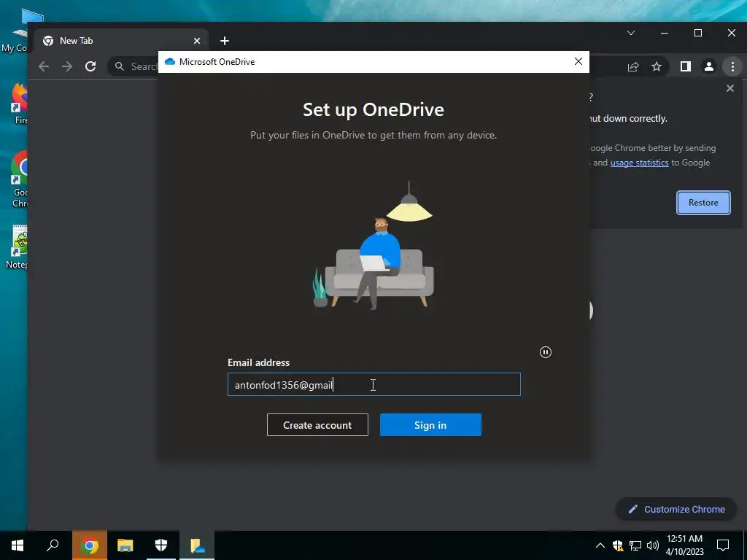The width and height of the screenshot is (747, 560).
Task: Maximize the Chrome window
Action: [x=698, y=33]
